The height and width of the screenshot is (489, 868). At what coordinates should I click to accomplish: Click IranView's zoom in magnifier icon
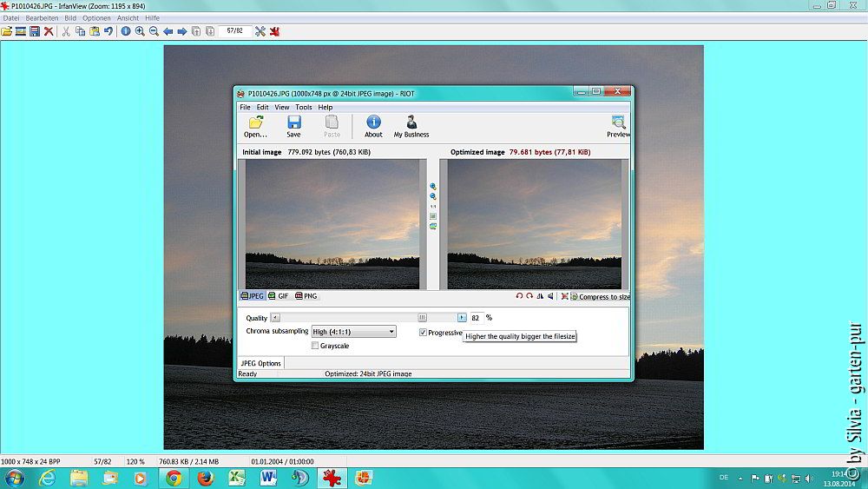140,31
